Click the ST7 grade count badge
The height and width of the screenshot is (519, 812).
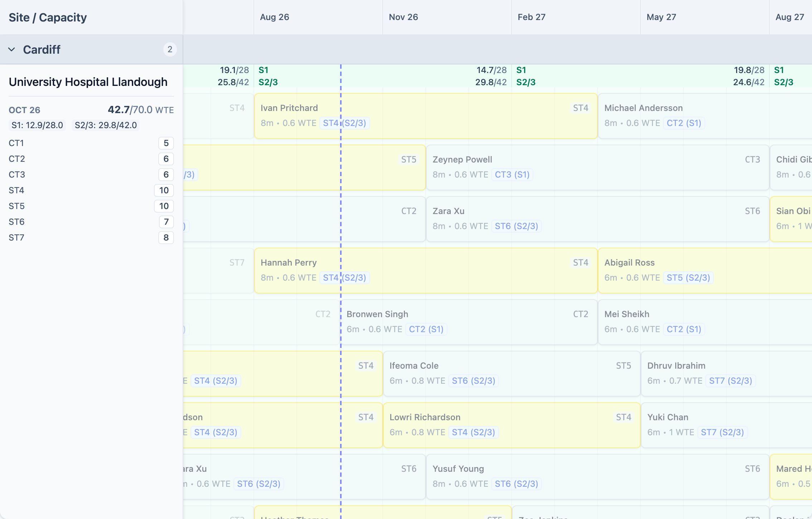[166, 238]
